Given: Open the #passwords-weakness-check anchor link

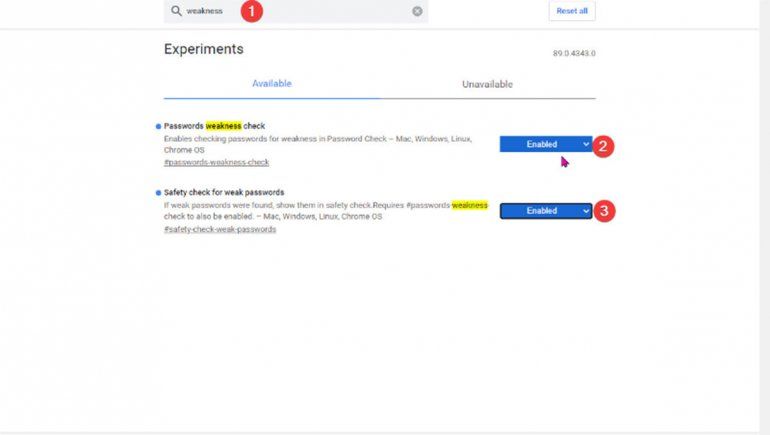Looking at the screenshot, I should coord(216,162).
